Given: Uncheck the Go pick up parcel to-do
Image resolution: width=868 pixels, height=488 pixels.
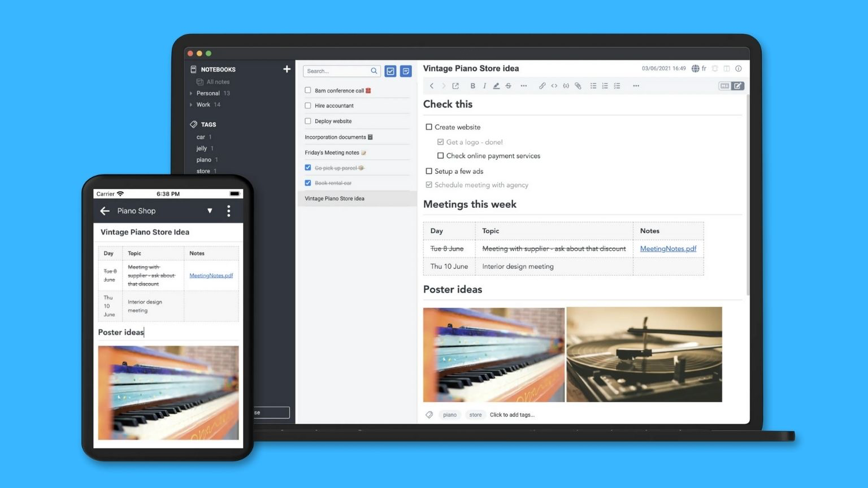Looking at the screenshot, I should tap(308, 167).
